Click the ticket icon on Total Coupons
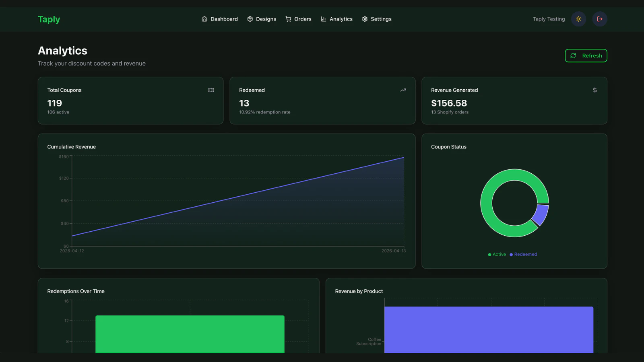 click(211, 90)
